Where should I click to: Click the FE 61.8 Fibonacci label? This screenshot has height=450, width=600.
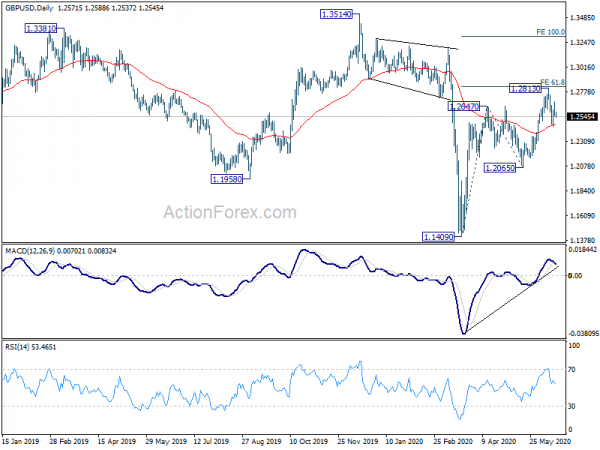click(x=552, y=82)
